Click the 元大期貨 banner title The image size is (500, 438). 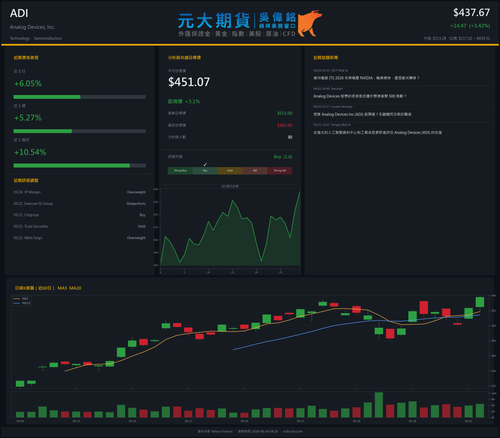pyautogui.click(x=214, y=21)
